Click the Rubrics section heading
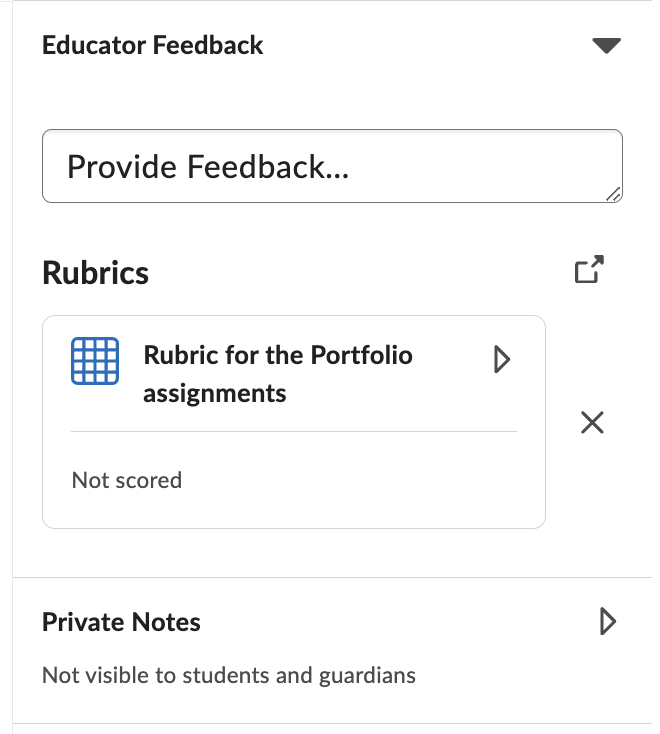Screen dimensions: 660x734 95,272
